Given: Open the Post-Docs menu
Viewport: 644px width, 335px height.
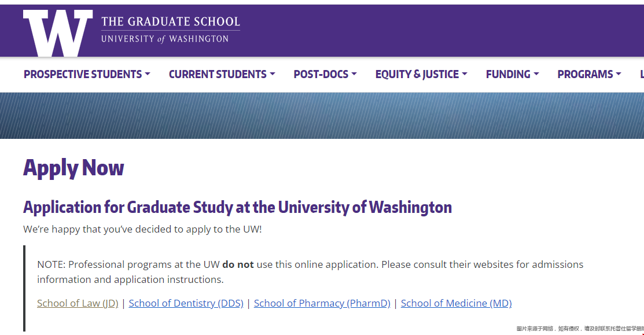Looking at the screenshot, I should pos(325,74).
